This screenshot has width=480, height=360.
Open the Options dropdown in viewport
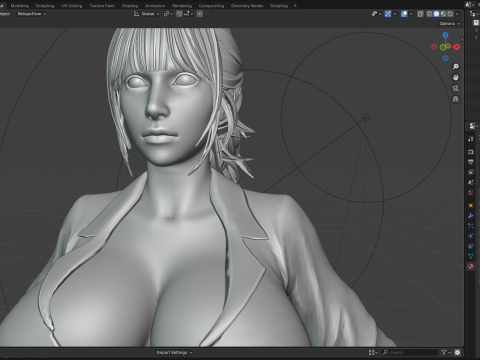point(450,24)
